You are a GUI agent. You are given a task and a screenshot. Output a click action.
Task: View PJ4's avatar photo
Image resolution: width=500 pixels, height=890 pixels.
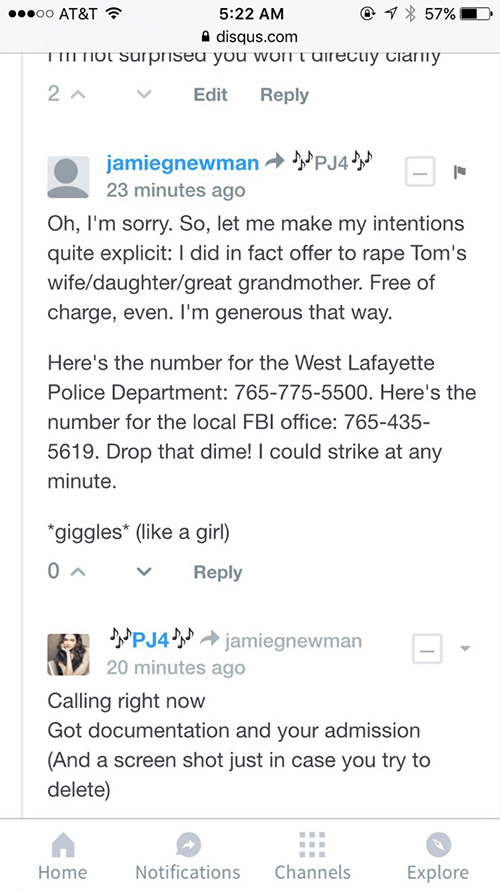tap(68, 654)
